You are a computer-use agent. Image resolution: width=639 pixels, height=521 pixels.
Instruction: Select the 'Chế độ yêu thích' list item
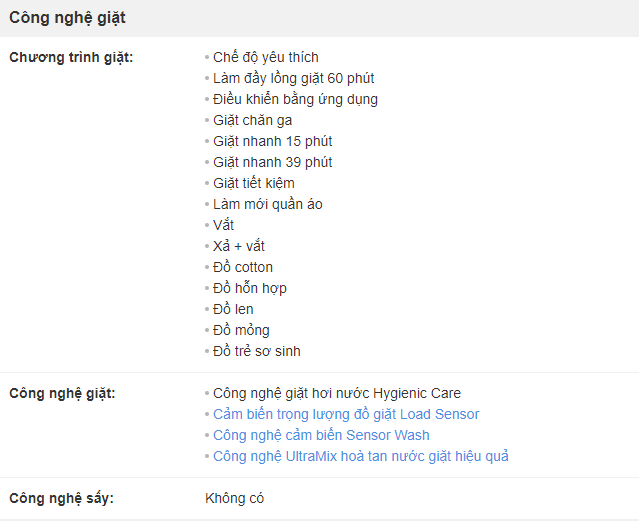point(266,57)
